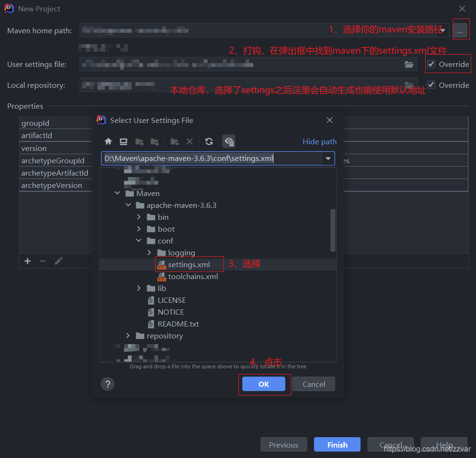The image size is (476, 458).
Task: Expand the logging folder
Action: (x=149, y=252)
